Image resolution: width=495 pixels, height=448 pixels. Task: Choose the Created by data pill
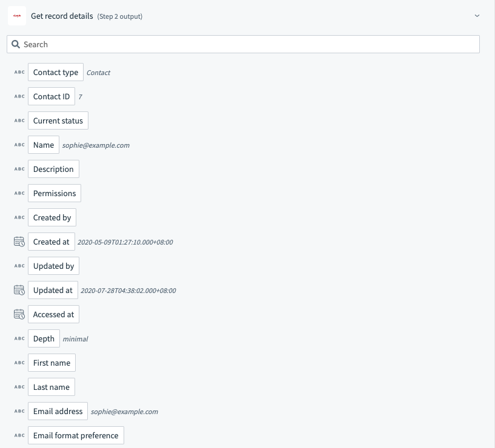52,217
